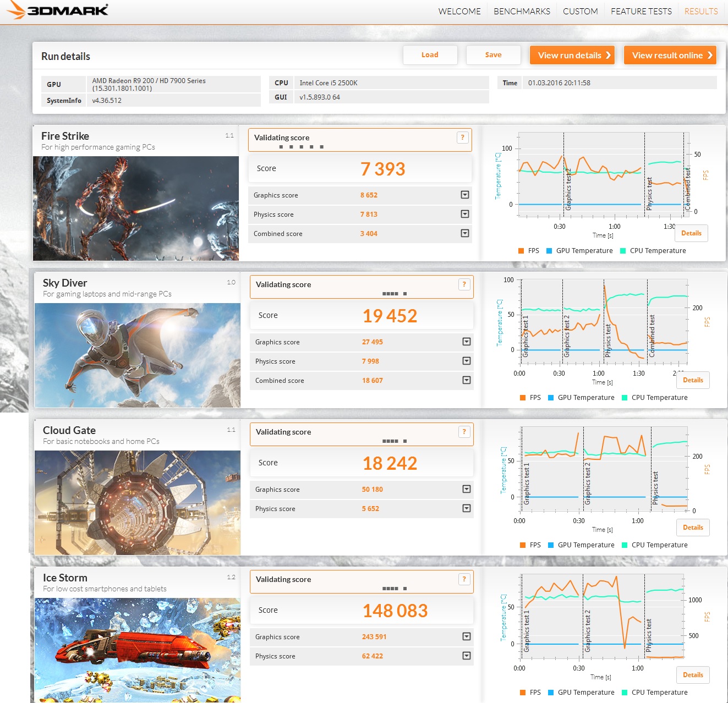Open Sky Diver chart Details

693,380
